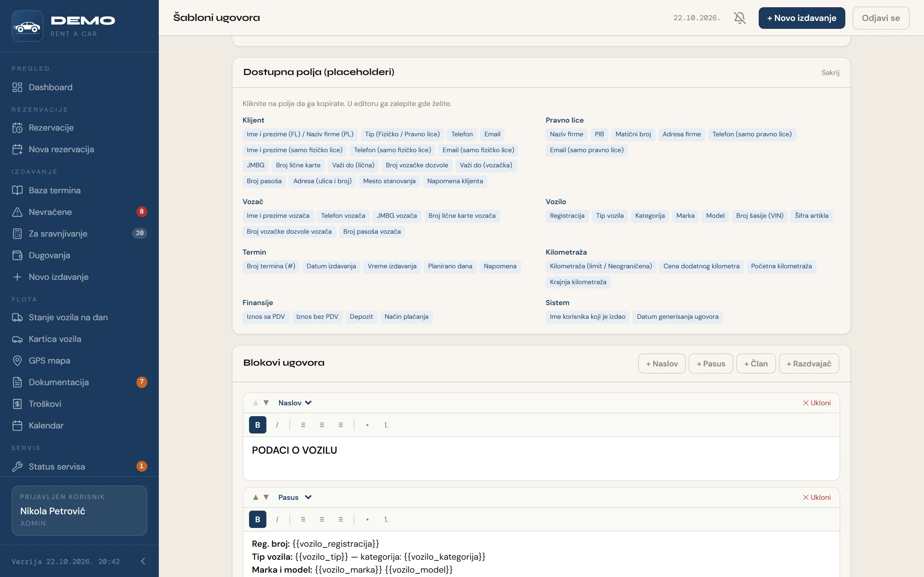The image size is (924, 577).
Task: Click the + Novo izdavanje header button
Action: coord(801,18)
